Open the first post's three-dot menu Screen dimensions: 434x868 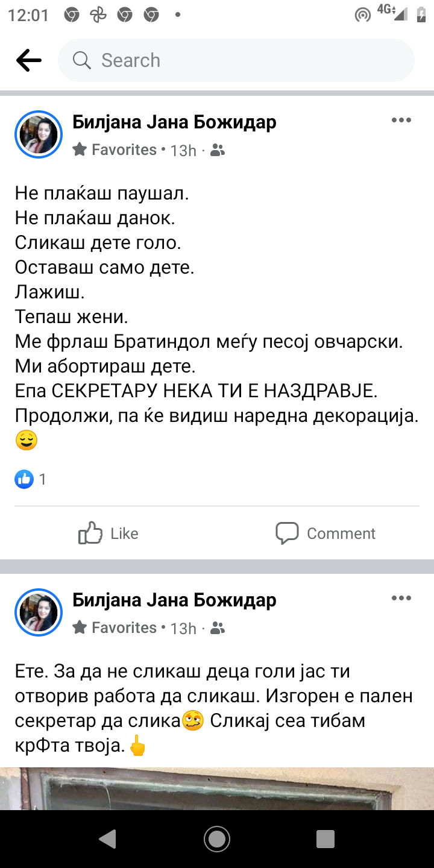click(401, 121)
